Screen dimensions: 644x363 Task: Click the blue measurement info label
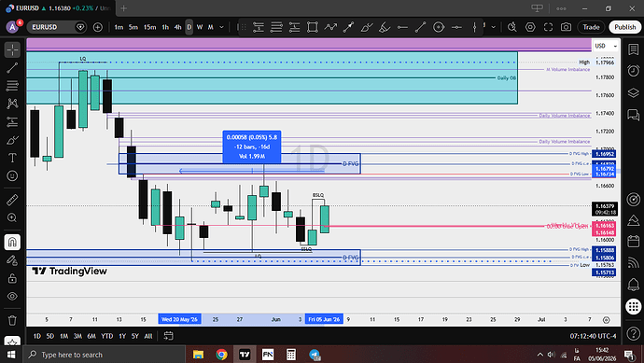[252, 147]
